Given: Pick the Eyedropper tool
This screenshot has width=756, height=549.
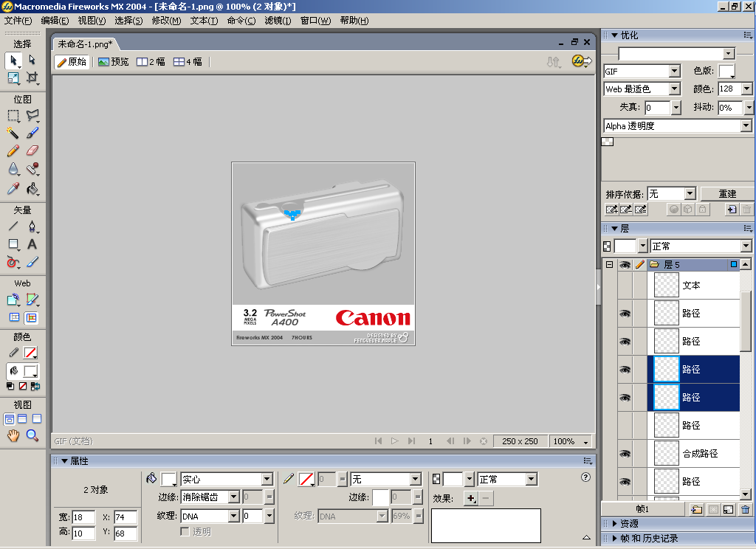Looking at the screenshot, I should pyautogui.click(x=13, y=188).
